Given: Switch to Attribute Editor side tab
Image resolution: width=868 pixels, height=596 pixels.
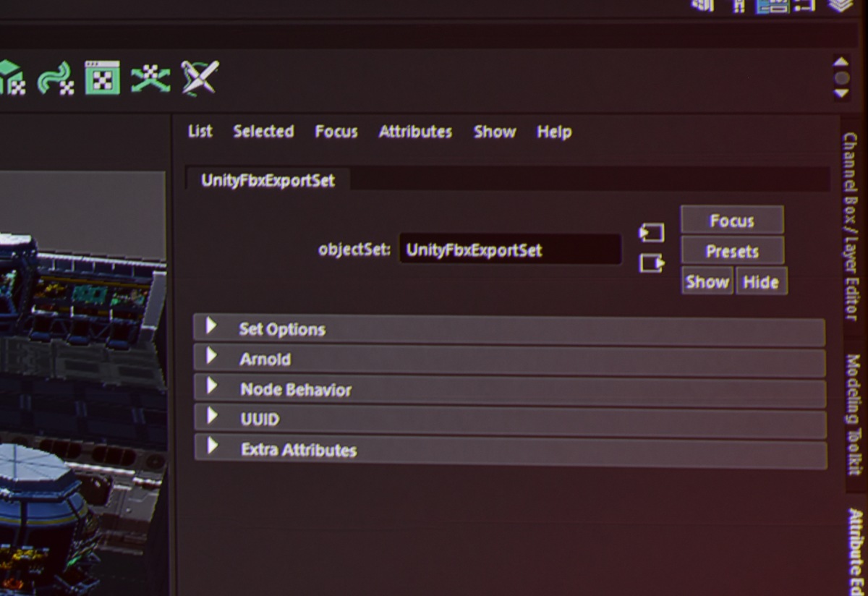Looking at the screenshot, I should pos(856,552).
